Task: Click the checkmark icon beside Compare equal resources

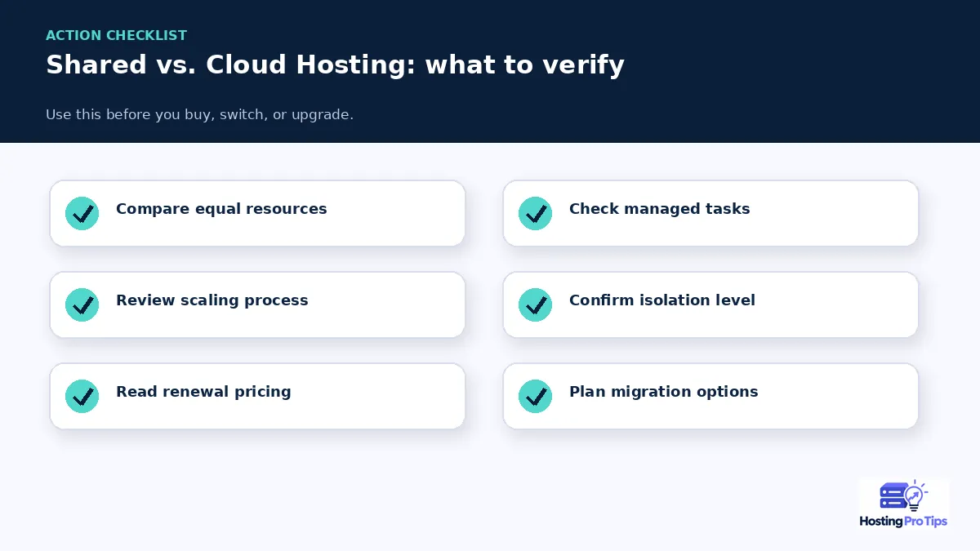Action: 82,213
